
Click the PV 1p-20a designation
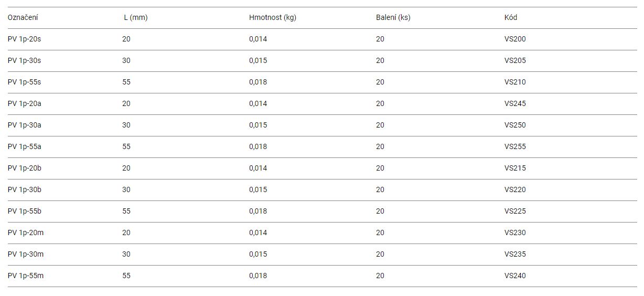pos(25,103)
